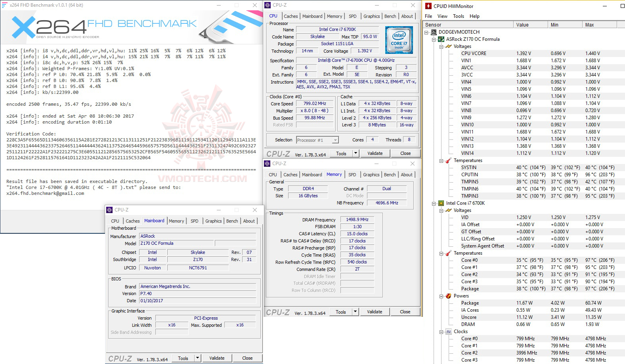Collapse the ASRock Voltages group
625x364 pixels.
pos(441,46)
